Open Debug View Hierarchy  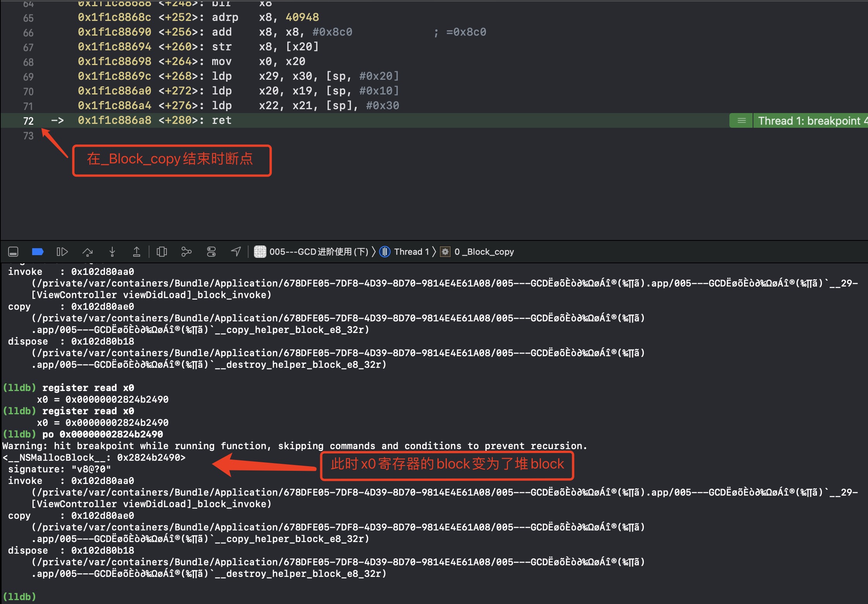(x=162, y=252)
